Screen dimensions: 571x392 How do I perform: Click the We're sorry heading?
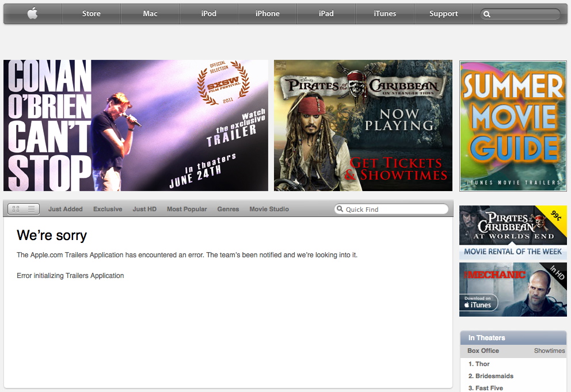tap(52, 235)
